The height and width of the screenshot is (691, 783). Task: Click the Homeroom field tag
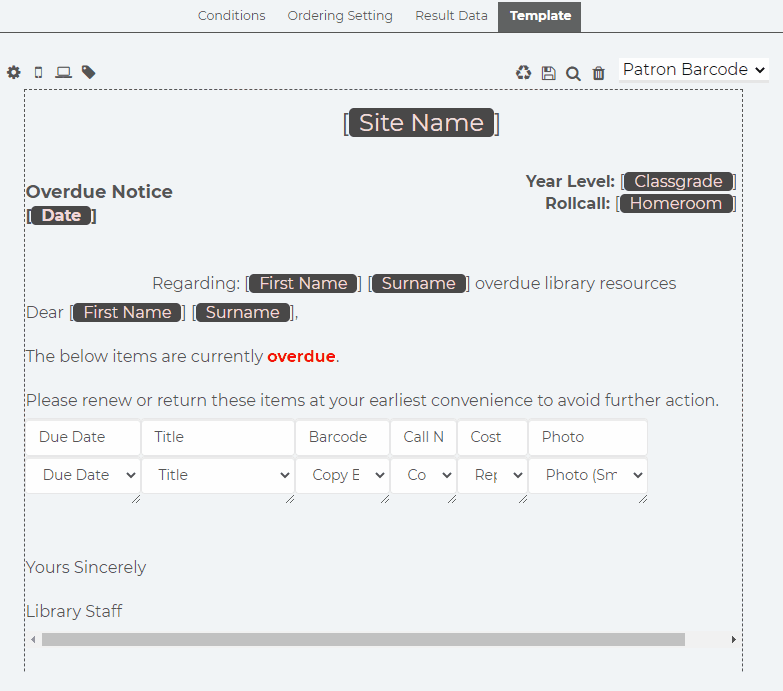(676, 204)
